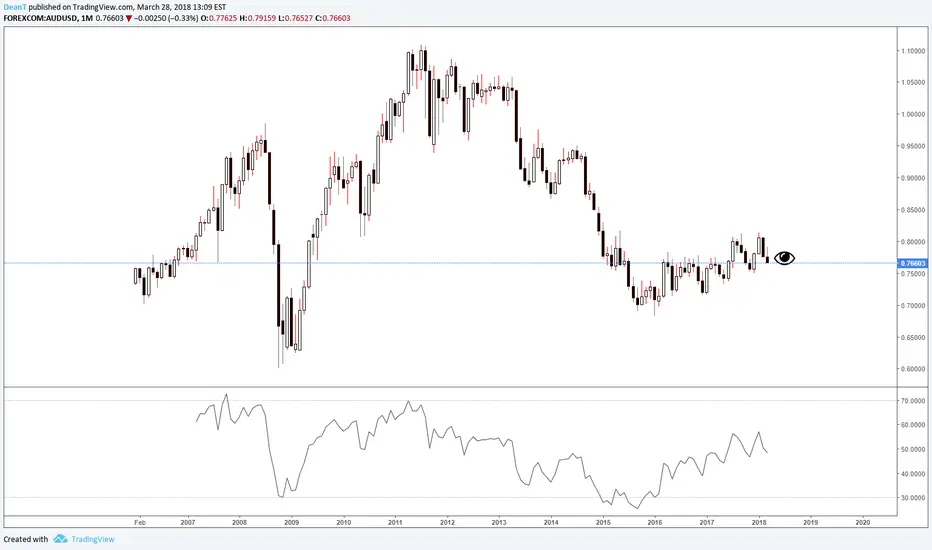
Task: Open the DeanT author profile link
Action: coord(15,7)
